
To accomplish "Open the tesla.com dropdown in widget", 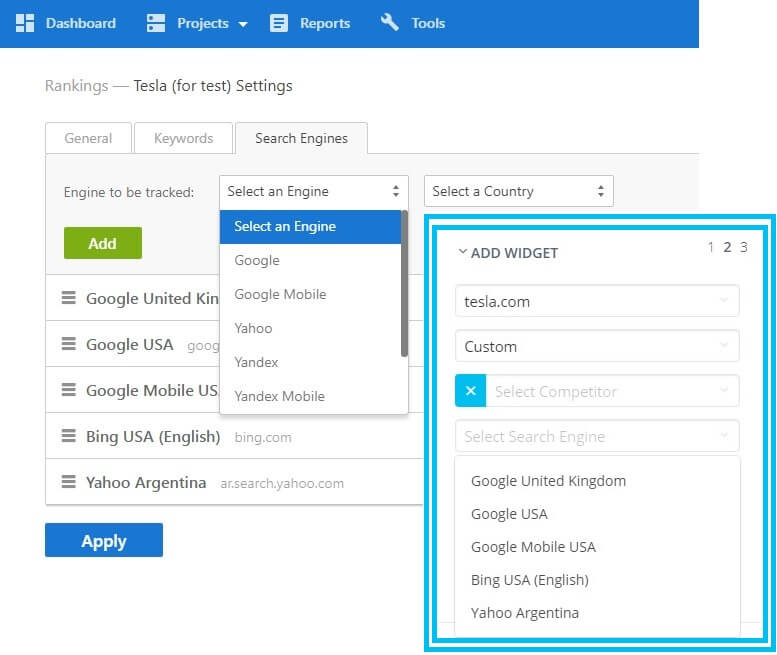I will (x=596, y=300).
